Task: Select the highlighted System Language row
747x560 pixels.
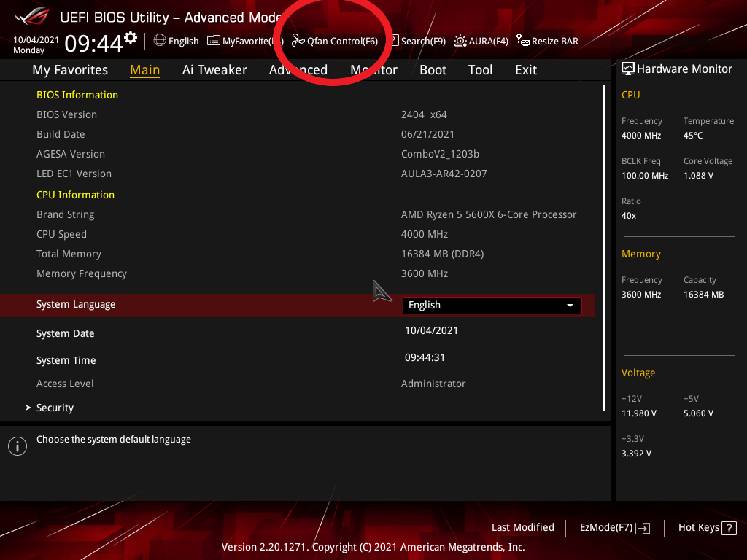Action: [76, 305]
